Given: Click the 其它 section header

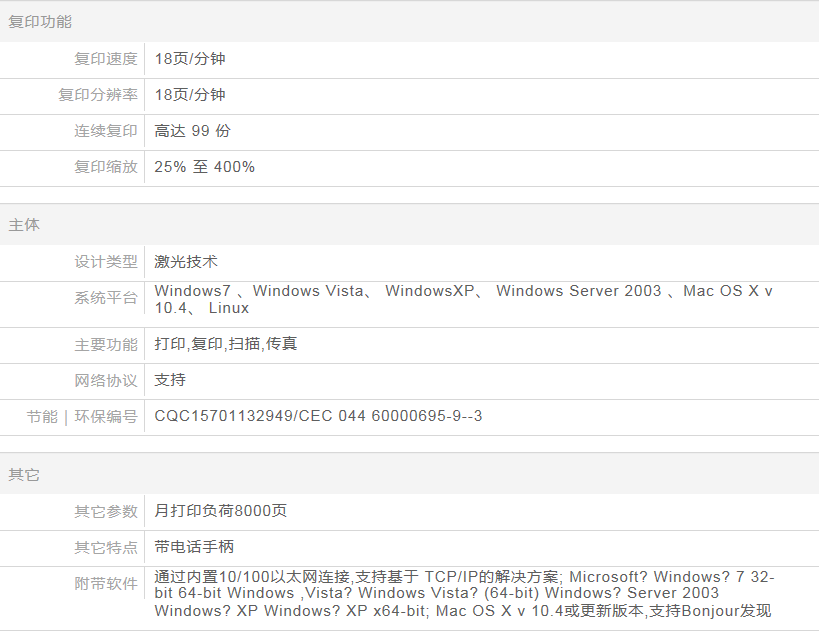Looking at the screenshot, I should tap(24, 475).
